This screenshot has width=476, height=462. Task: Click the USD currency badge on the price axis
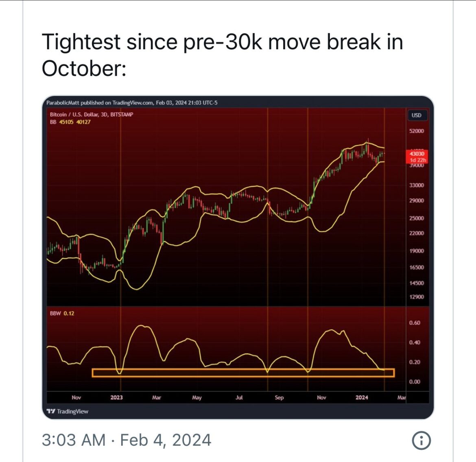(x=416, y=115)
